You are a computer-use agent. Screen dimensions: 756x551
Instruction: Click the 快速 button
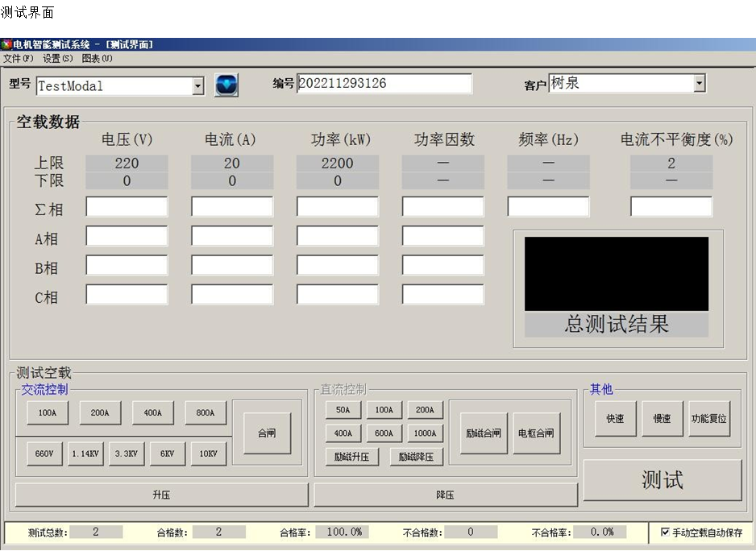[615, 419]
